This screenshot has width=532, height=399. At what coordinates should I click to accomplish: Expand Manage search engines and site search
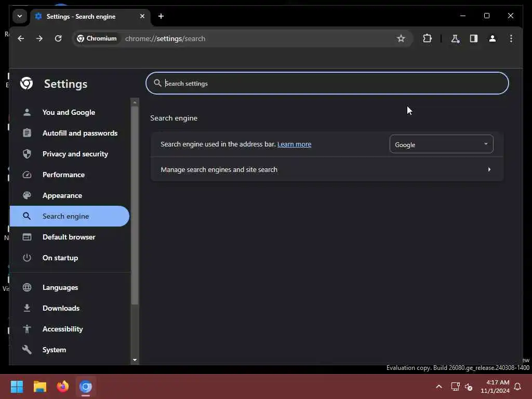click(x=327, y=169)
